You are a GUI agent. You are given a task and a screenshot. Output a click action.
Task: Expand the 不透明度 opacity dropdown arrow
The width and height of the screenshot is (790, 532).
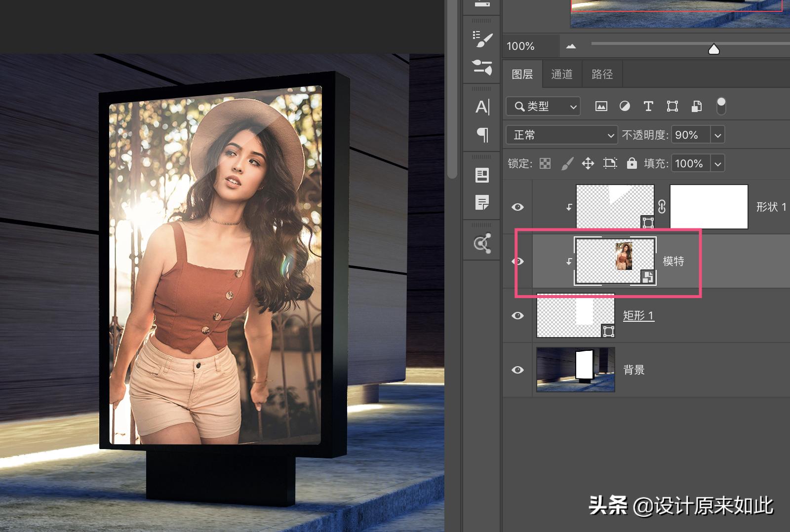pyautogui.click(x=717, y=135)
